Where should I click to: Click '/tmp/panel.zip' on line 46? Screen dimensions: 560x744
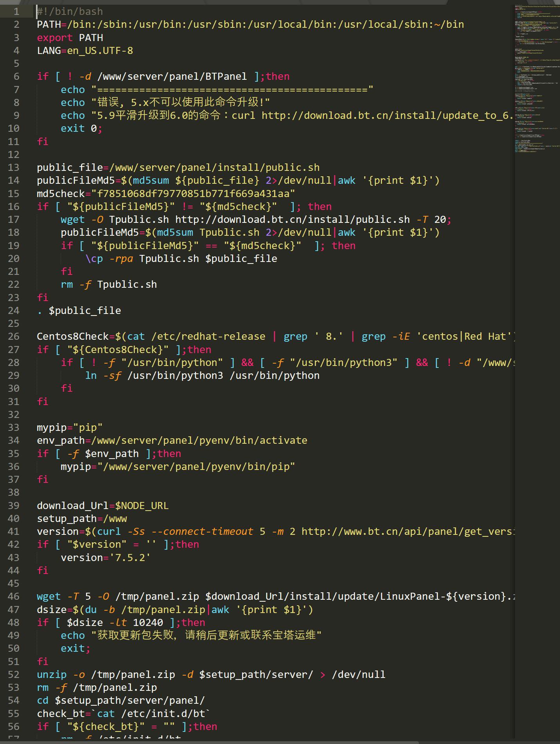[157, 597]
